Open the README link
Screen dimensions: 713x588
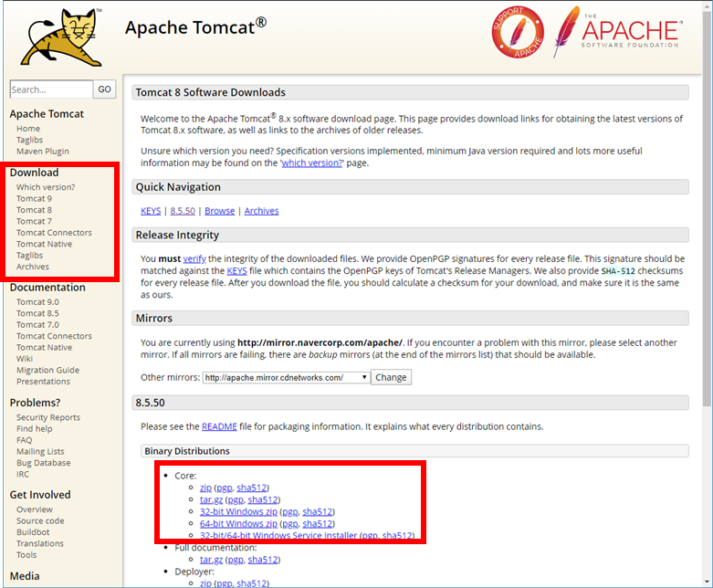pyautogui.click(x=219, y=426)
